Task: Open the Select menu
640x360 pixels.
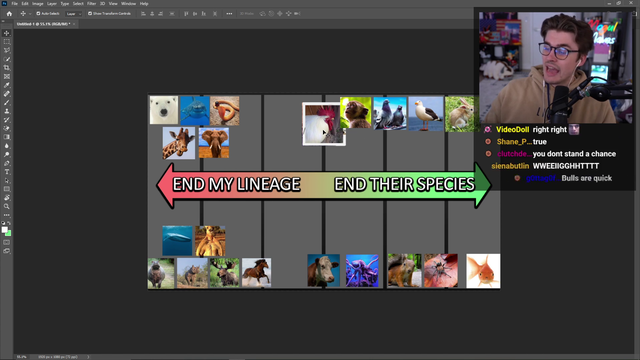Action: point(78,4)
